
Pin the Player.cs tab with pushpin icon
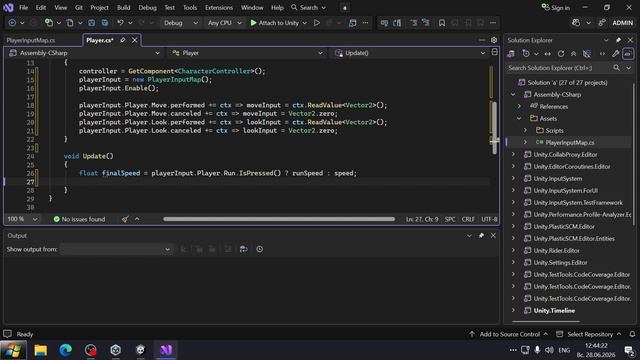(x=122, y=40)
